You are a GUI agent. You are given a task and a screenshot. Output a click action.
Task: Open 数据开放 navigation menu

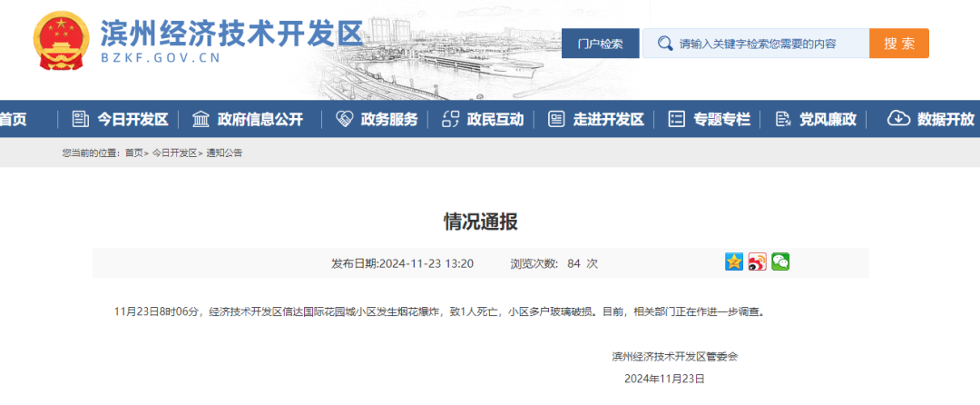point(946,119)
